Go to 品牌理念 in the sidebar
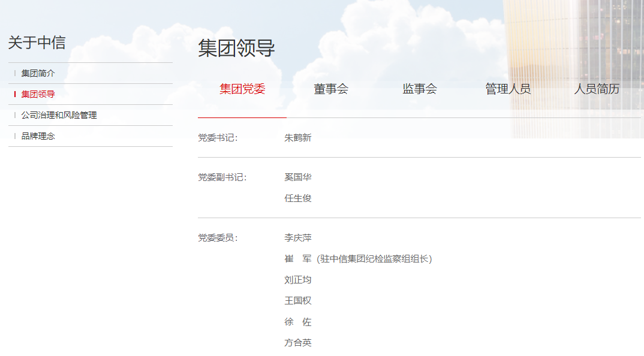This screenshot has width=644, height=356. pyautogui.click(x=38, y=136)
